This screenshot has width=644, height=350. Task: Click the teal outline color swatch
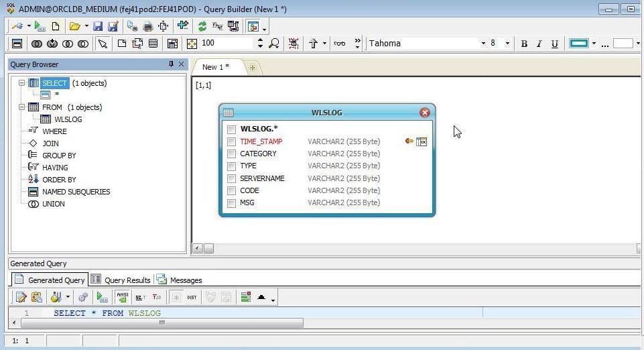[x=579, y=43]
